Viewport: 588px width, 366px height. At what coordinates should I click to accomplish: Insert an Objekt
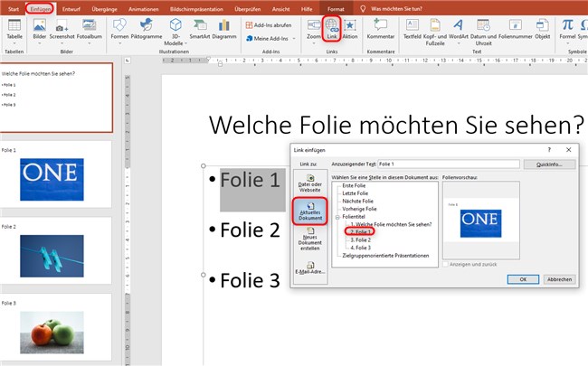542,29
